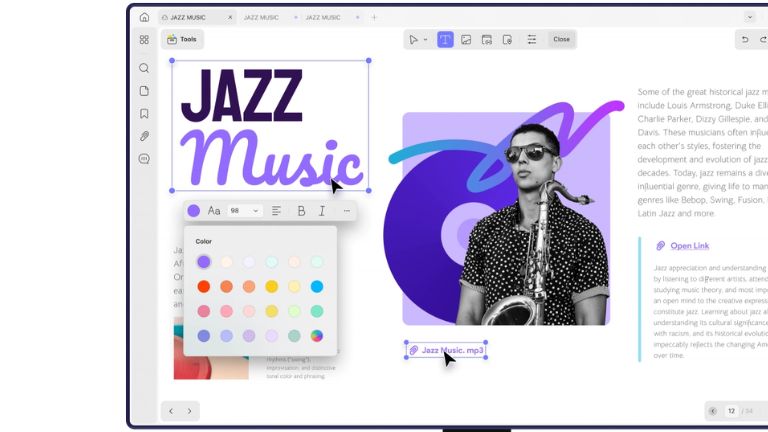The image size is (768, 432).
Task: Pick the selected purple color swatch
Action: tap(204, 262)
